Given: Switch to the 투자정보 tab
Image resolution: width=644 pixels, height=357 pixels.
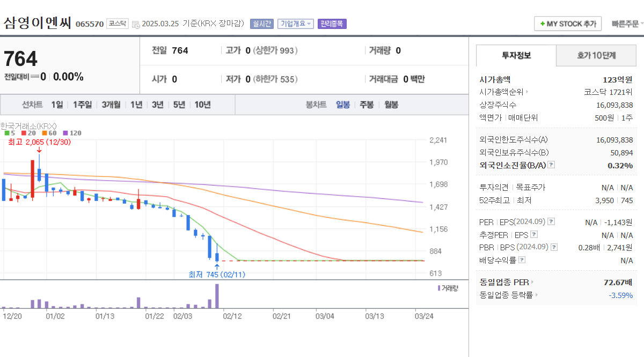Looking at the screenshot, I should click(x=516, y=55).
